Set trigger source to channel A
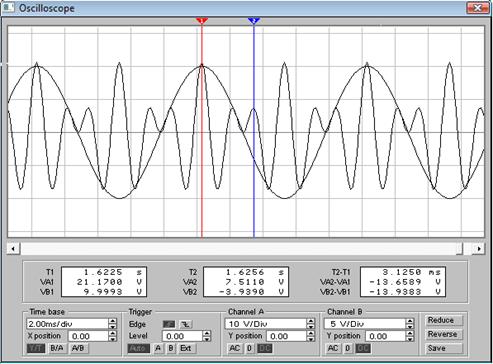The image size is (493, 364). click(158, 349)
